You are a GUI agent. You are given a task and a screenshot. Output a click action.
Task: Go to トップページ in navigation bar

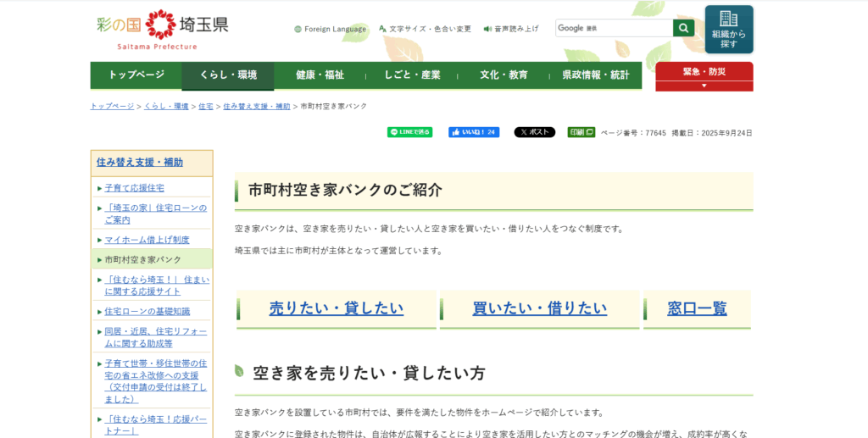(136, 75)
